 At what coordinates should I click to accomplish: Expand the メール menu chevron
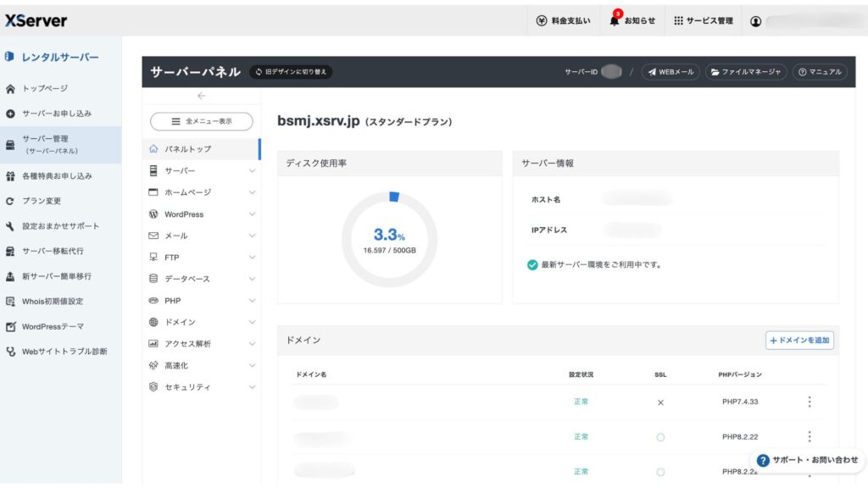click(x=252, y=236)
